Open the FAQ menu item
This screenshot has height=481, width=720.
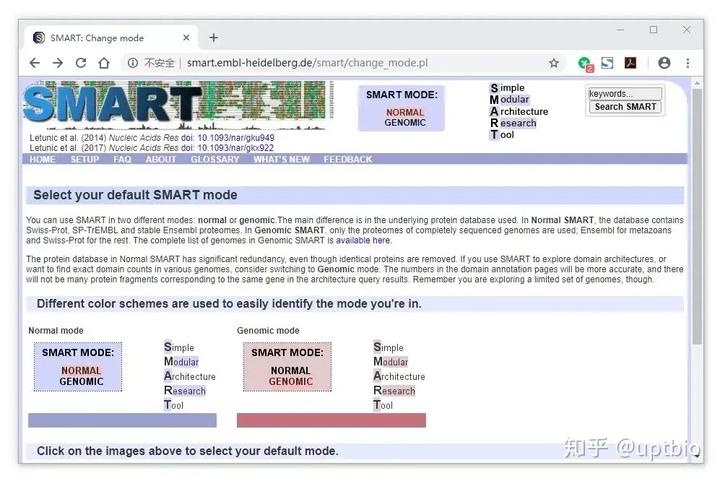(122, 159)
